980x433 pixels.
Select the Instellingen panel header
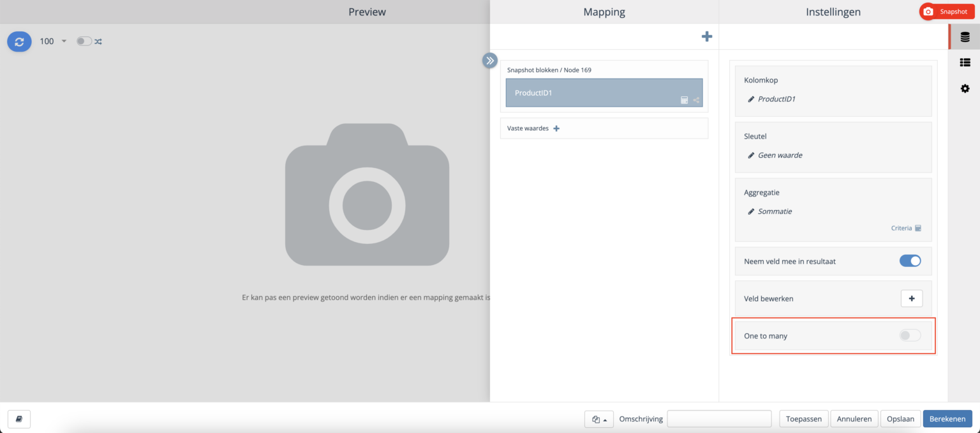[833, 11]
